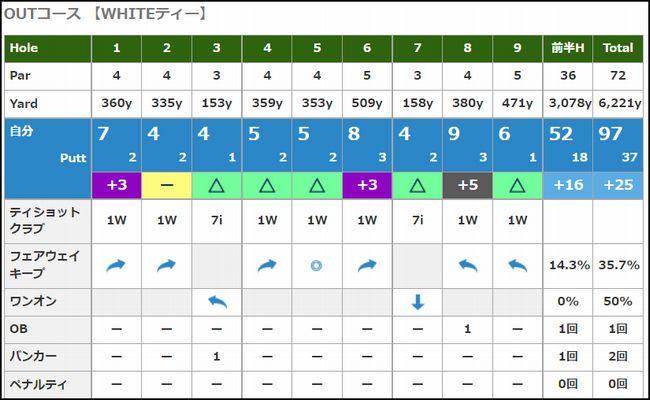The height and width of the screenshot is (400, 650).
Task: Click hole 1 fairway keep right arrow
Action: [x=116, y=266]
